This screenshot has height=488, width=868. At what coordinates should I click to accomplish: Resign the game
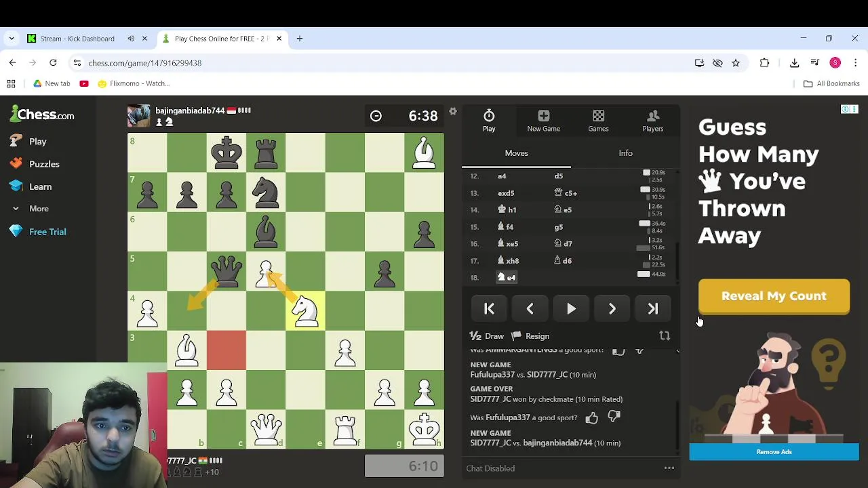tap(530, 336)
